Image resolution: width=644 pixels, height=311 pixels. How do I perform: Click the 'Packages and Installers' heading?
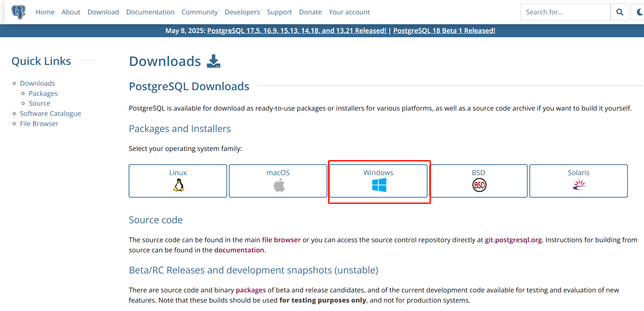[180, 128]
